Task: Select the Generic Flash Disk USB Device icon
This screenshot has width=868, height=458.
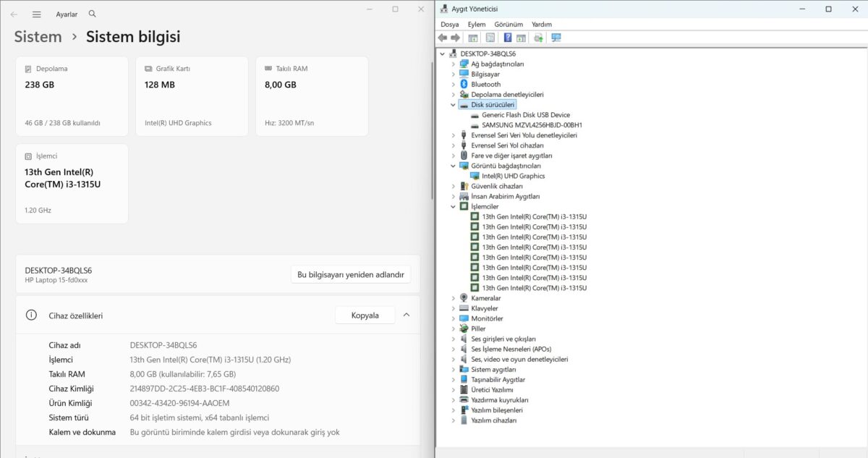Action: tap(475, 115)
